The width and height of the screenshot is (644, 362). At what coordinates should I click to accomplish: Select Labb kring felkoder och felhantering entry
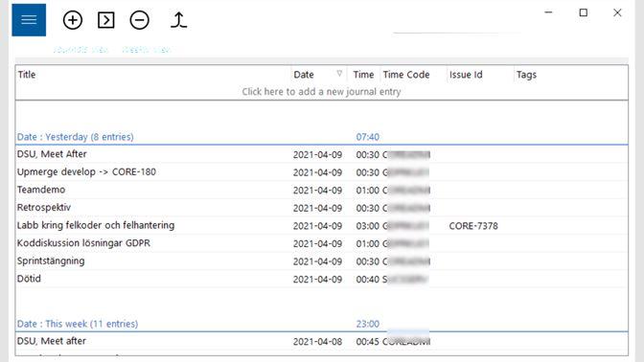tap(322, 225)
